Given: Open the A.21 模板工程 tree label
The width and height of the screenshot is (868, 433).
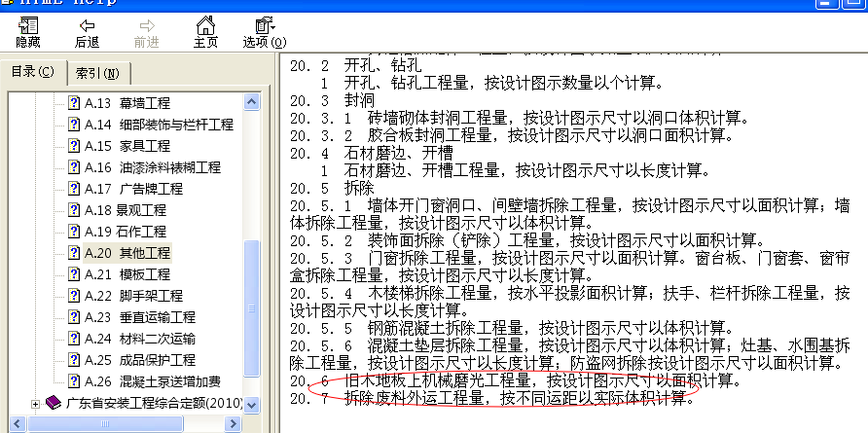Looking at the screenshot, I should [127, 274].
